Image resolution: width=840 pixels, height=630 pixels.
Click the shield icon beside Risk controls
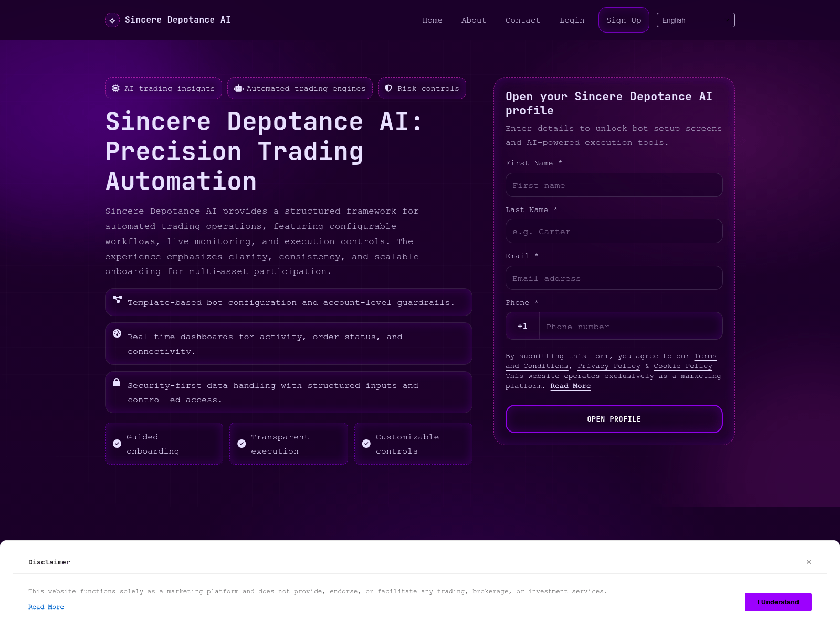point(388,88)
